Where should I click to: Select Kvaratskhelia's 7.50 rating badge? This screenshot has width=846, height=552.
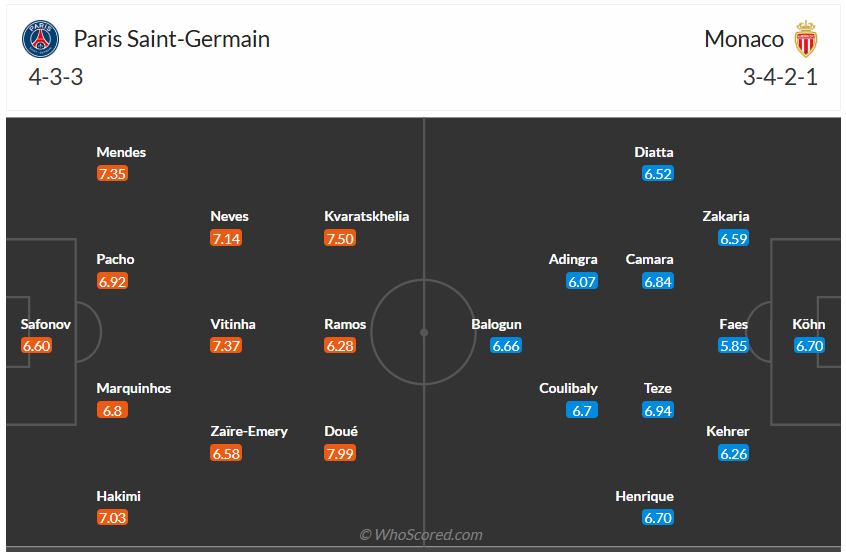340,238
